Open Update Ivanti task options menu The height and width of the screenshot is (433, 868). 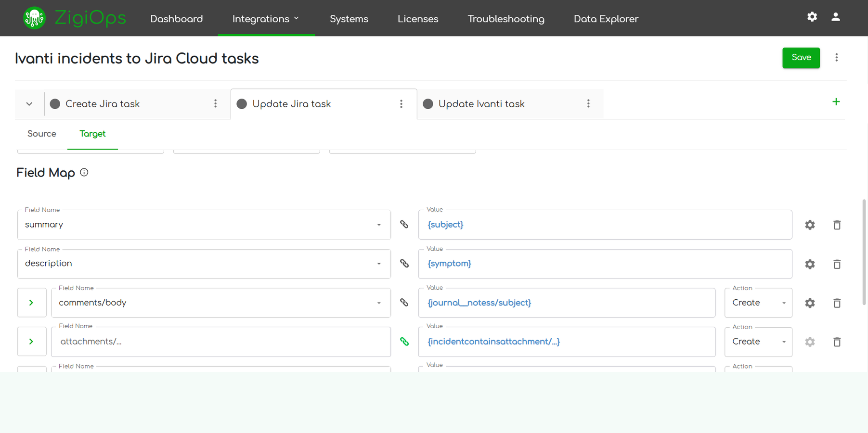(588, 104)
